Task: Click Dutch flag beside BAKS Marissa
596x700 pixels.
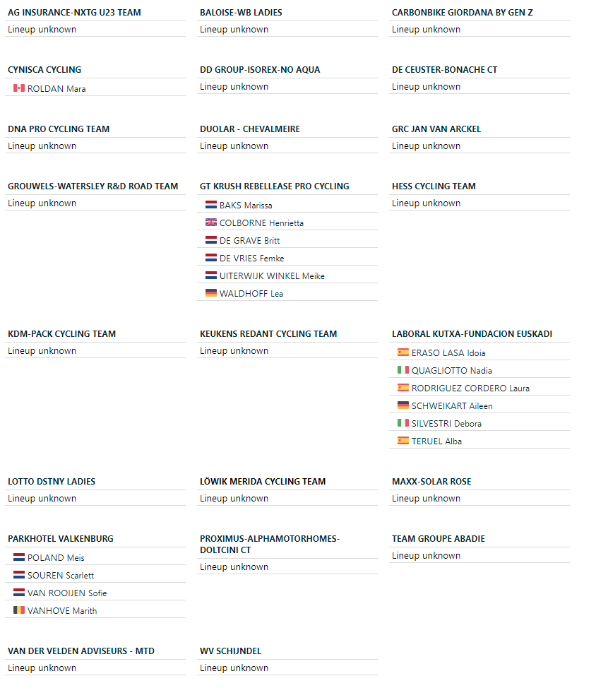Action: 210,204
